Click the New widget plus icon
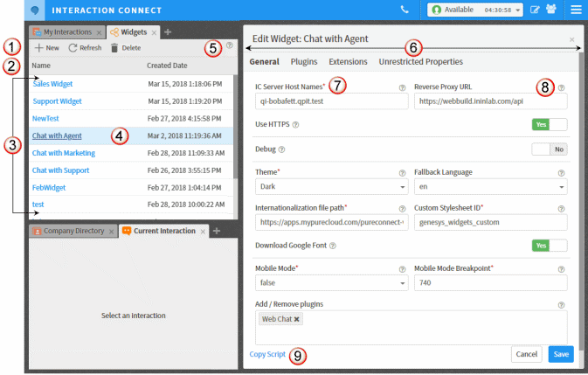The image size is (588, 375). tap(38, 48)
